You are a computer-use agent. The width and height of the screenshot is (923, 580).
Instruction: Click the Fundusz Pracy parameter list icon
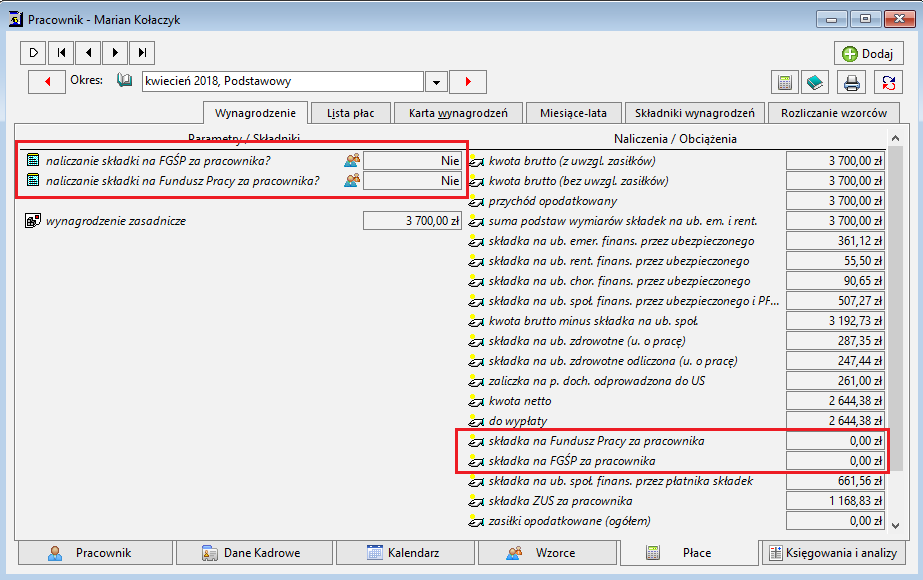[33, 180]
